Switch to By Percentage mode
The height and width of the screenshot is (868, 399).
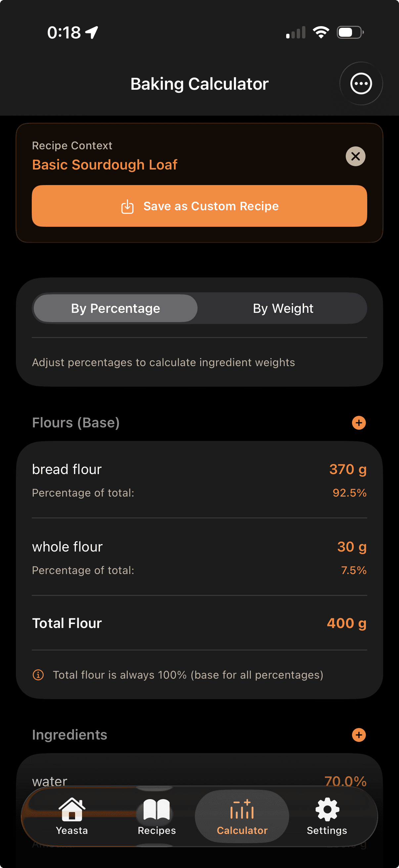click(115, 308)
